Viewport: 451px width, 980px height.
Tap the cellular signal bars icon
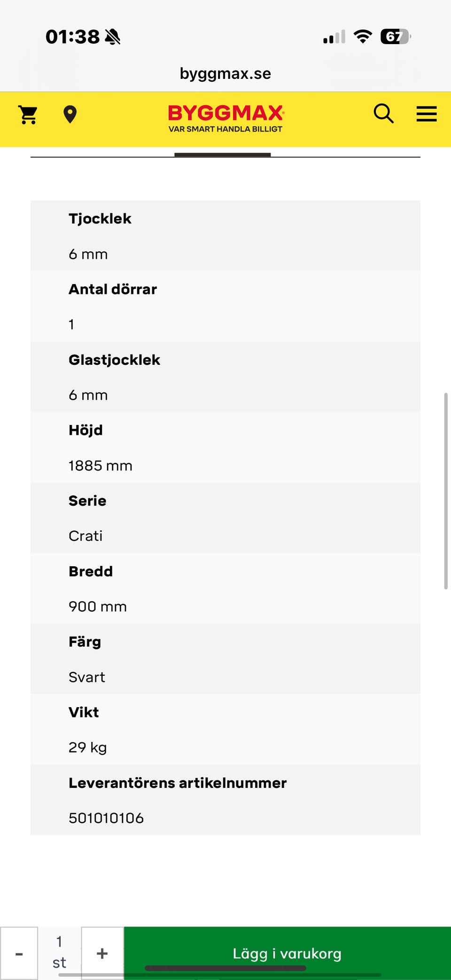click(x=334, y=37)
